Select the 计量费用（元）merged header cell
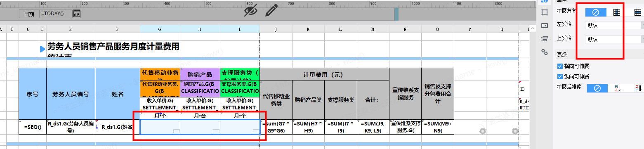 (324, 75)
